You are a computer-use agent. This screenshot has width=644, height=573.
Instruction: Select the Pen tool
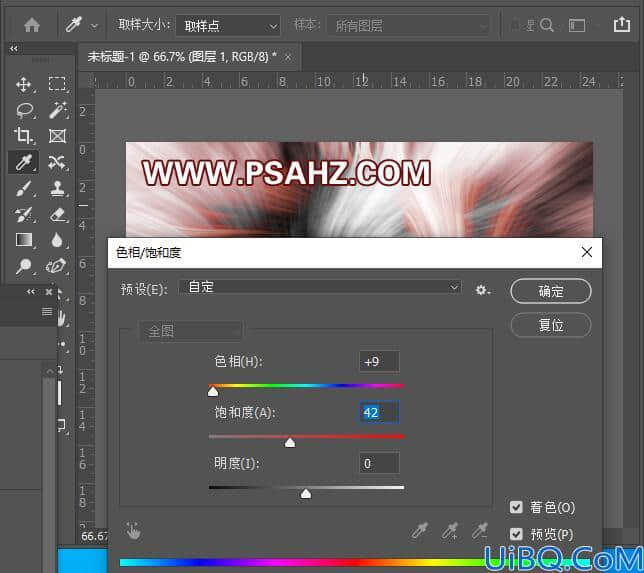pyautogui.click(x=57, y=266)
